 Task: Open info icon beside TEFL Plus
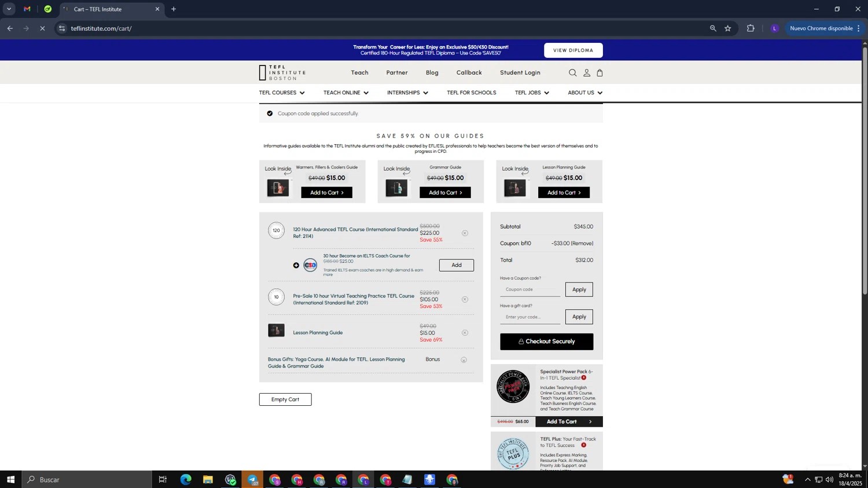pos(583,445)
